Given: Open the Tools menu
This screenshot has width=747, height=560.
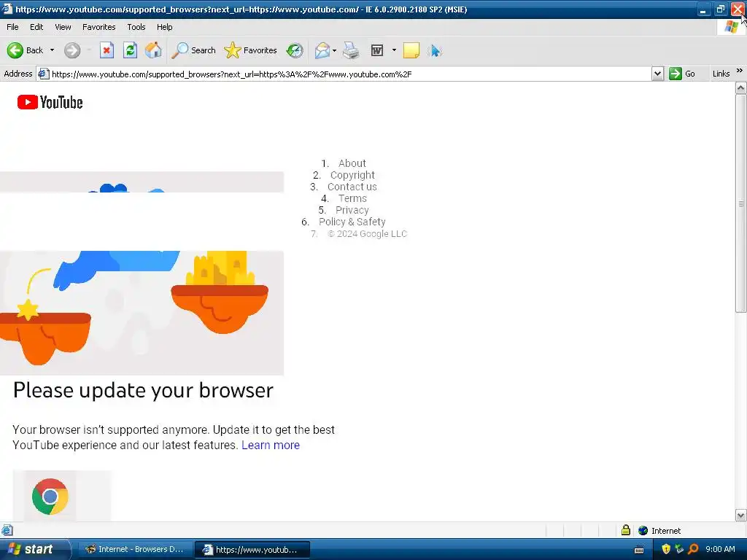Looking at the screenshot, I should pos(136,27).
